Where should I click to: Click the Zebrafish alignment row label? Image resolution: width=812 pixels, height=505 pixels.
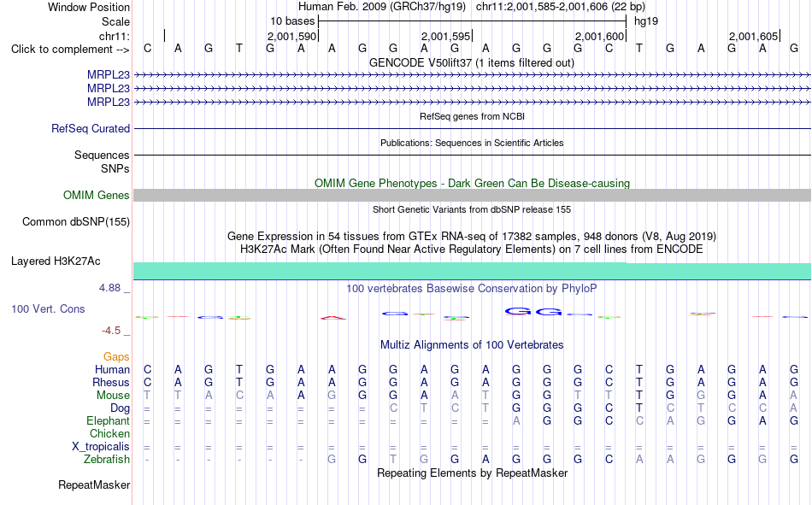(x=107, y=460)
